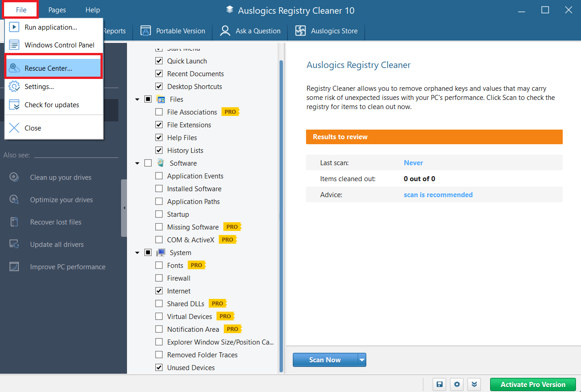The width and height of the screenshot is (581, 392).
Task: Click the Clean up your drives link
Action: tap(61, 178)
